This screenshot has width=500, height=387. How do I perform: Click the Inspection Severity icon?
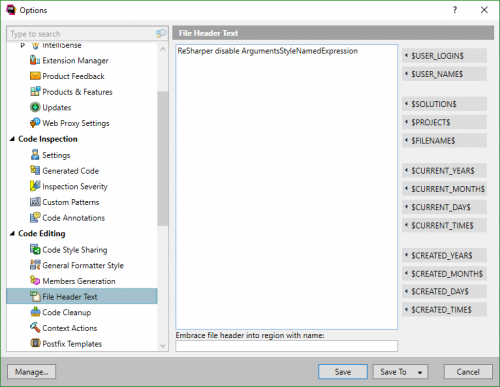pos(35,186)
